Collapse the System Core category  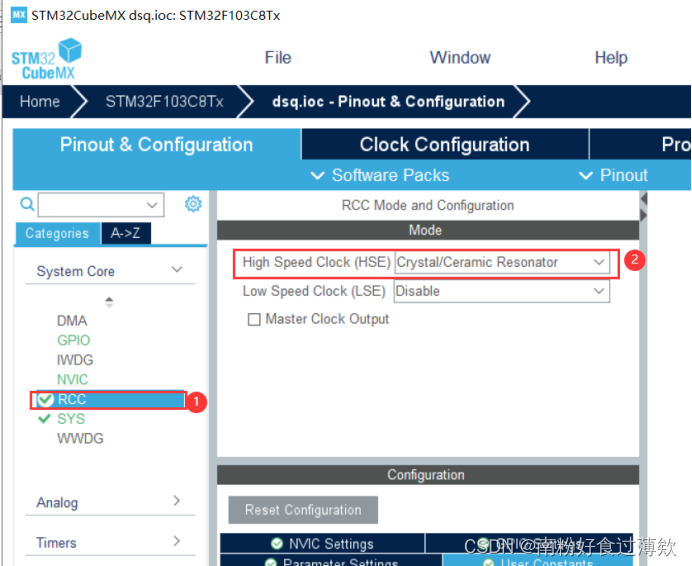click(x=110, y=271)
